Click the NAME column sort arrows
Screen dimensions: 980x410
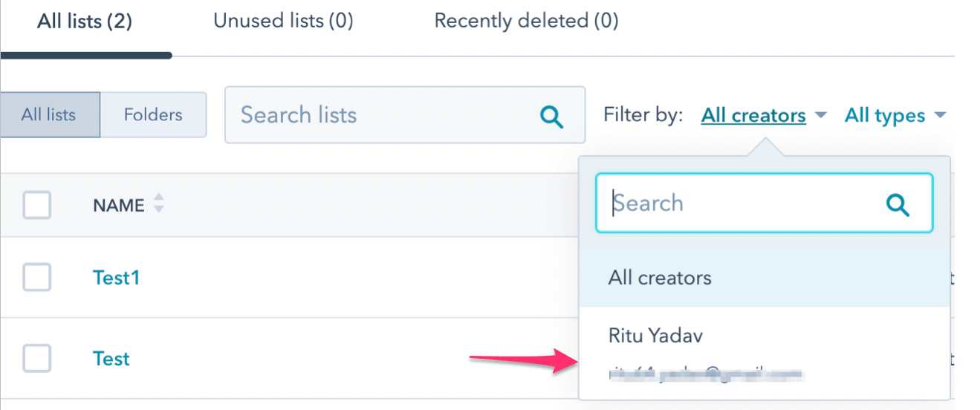(x=158, y=205)
